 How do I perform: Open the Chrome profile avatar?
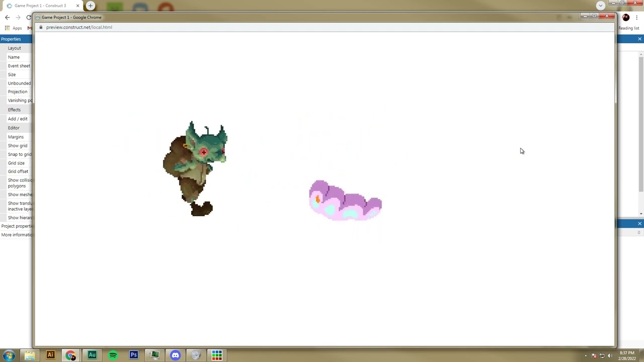(626, 18)
